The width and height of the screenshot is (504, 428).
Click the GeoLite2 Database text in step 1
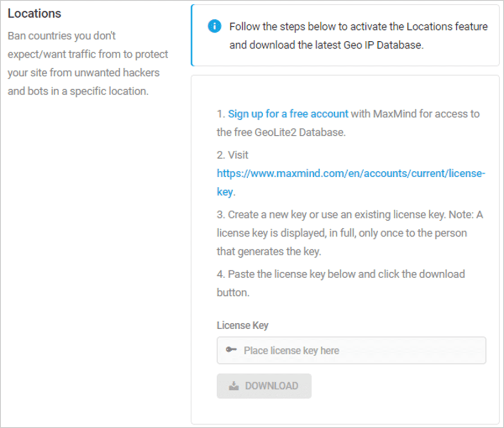pos(300,133)
